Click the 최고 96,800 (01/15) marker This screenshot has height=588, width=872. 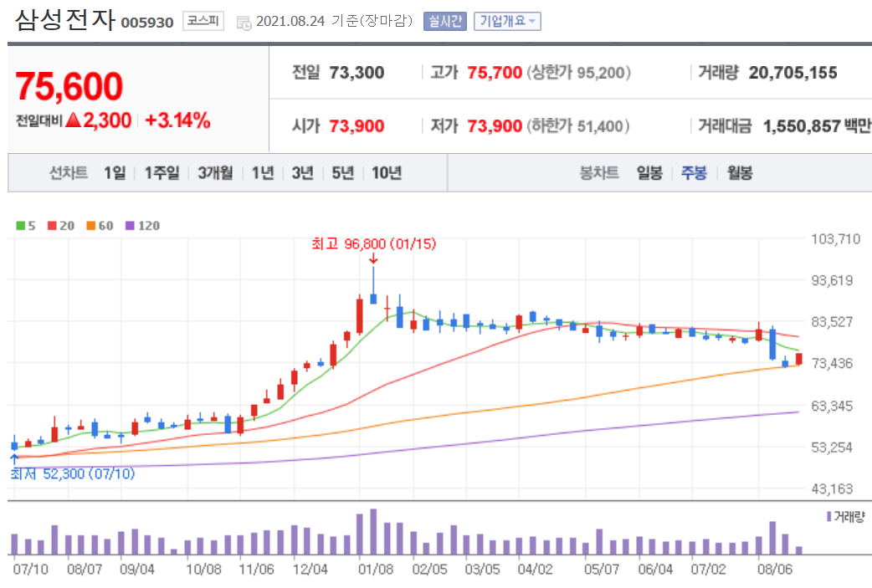pos(374,243)
